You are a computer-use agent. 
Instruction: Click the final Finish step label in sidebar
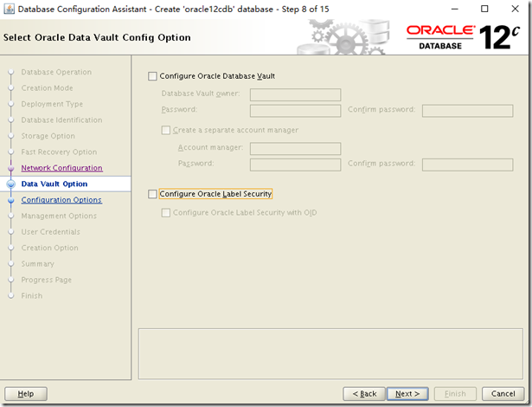click(x=31, y=295)
